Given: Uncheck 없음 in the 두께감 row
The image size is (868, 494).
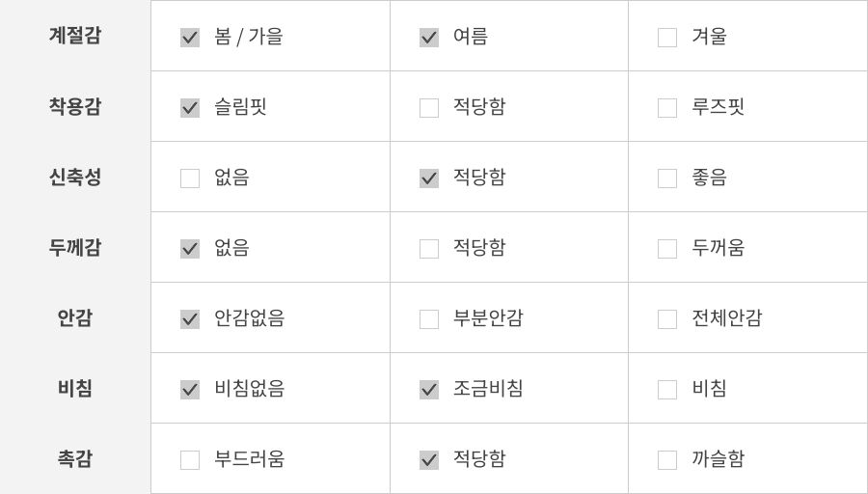Looking at the screenshot, I should tap(190, 249).
